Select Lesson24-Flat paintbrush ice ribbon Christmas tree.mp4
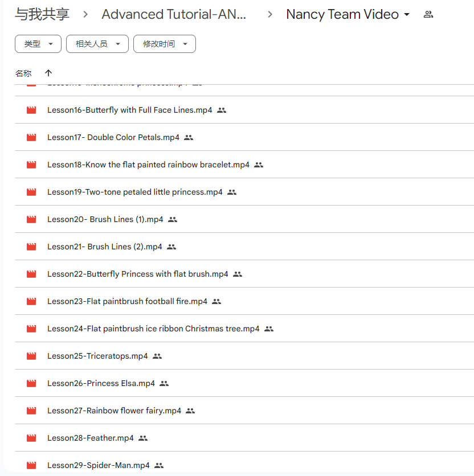Screen dimensions: 474x476 point(153,329)
